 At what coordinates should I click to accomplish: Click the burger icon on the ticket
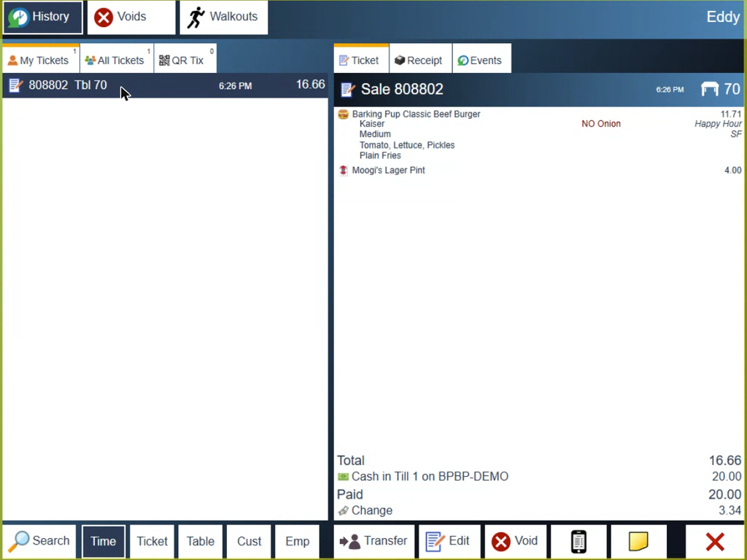(x=343, y=114)
